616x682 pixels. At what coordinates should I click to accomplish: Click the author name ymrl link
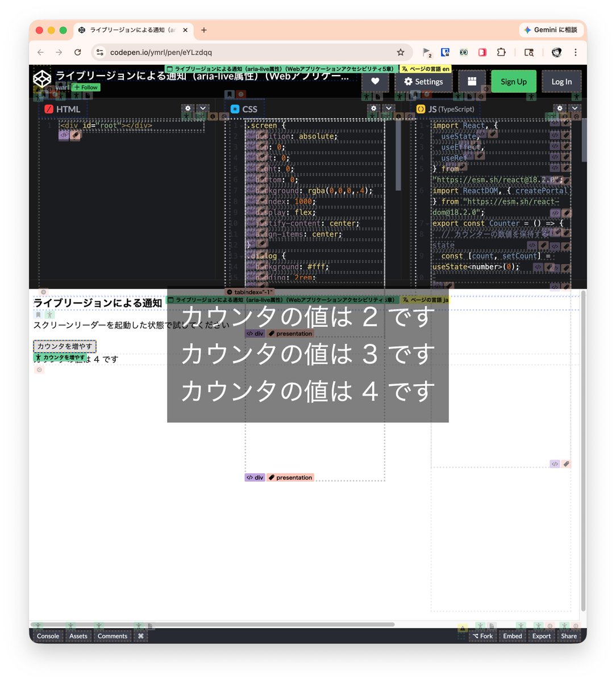pyautogui.click(x=63, y=88)
